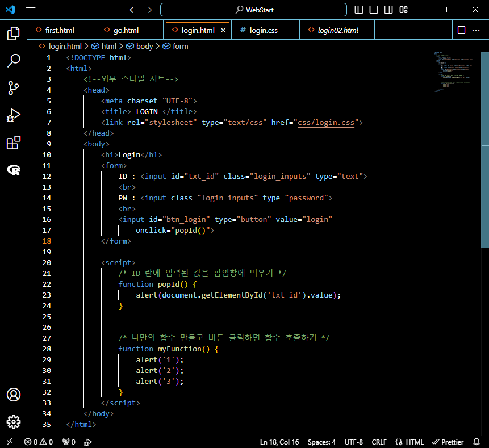This screenshot has height=448, width=489.
Task: Switch to go.html tab
Action: click(x=129, y=30)
